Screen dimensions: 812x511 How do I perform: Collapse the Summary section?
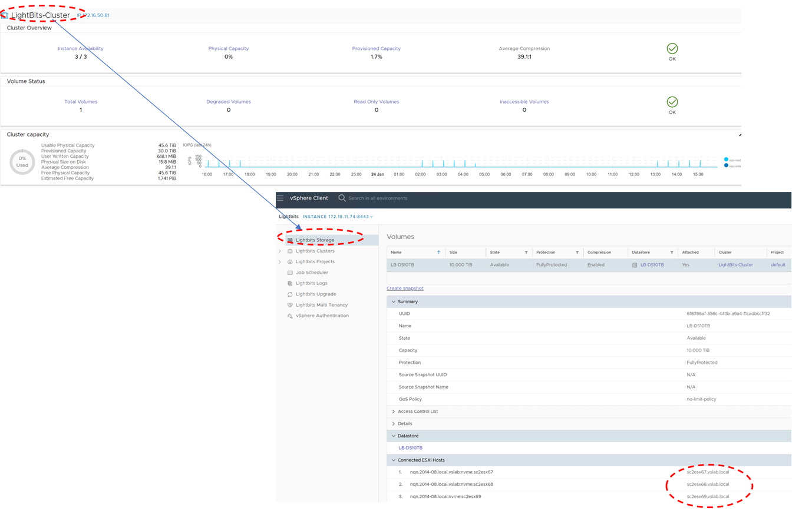coord(394,301)
